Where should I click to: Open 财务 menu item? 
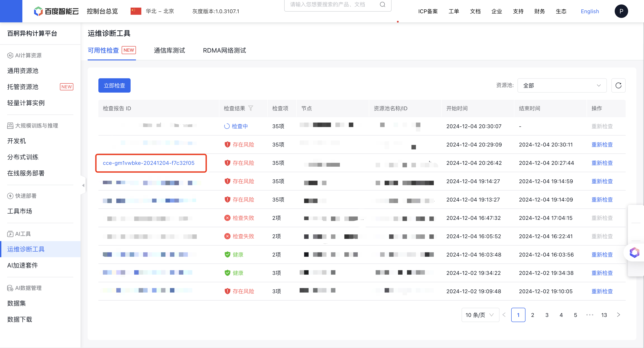[540, 11]
